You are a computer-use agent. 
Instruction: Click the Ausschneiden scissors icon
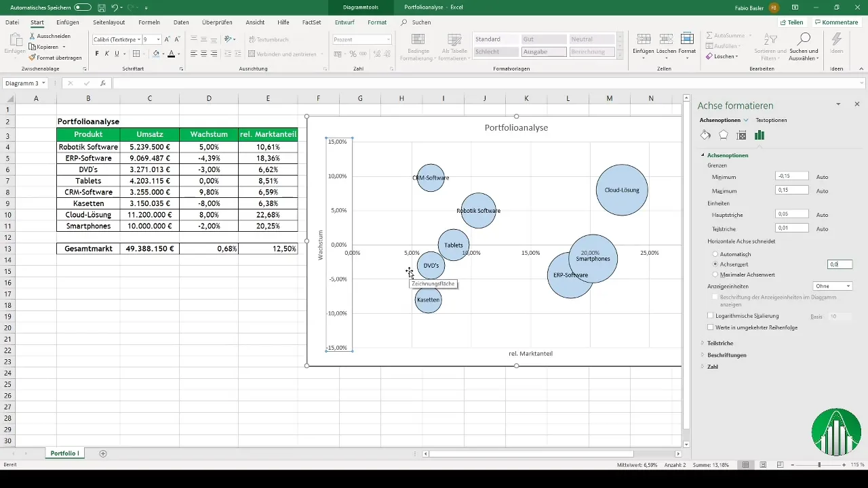click(x=33, y=35)
